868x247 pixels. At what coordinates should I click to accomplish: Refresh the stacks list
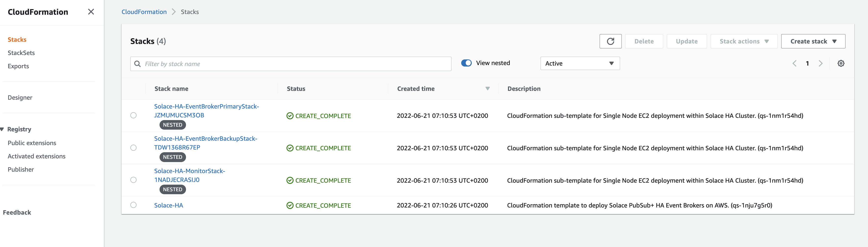click(x=610, y=41)
